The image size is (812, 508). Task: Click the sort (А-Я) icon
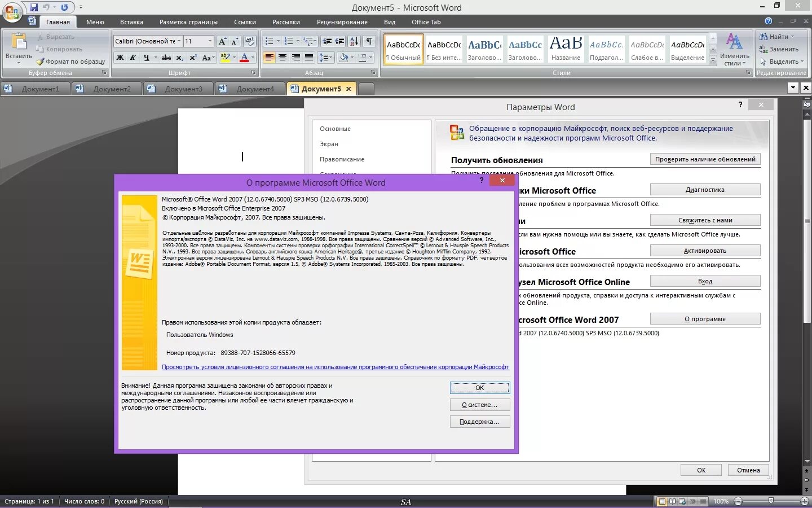pos(354,41)
